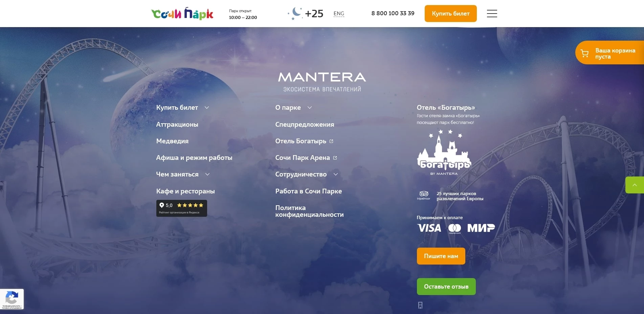Expand the Чем заняться chevron
The width and height of the screenshot is (644, 314).
tap(207, 174)
